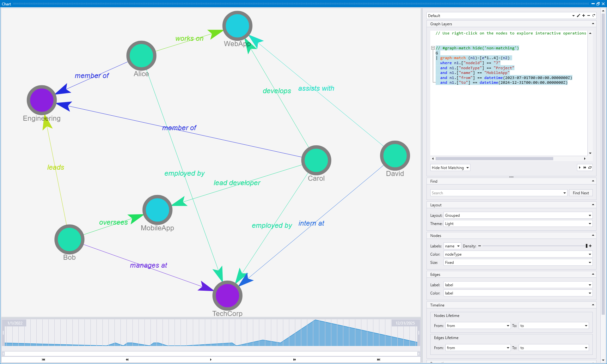Collapse the Graph Layers section
Viewport: 607px width, 364px height.
[593, 24]
